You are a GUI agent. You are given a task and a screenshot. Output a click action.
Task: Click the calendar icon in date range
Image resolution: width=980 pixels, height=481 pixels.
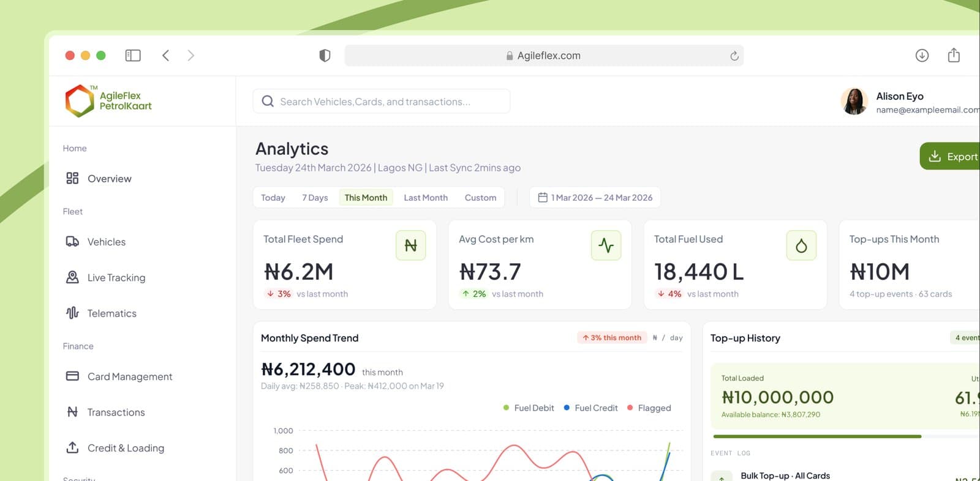pos(543,198)
